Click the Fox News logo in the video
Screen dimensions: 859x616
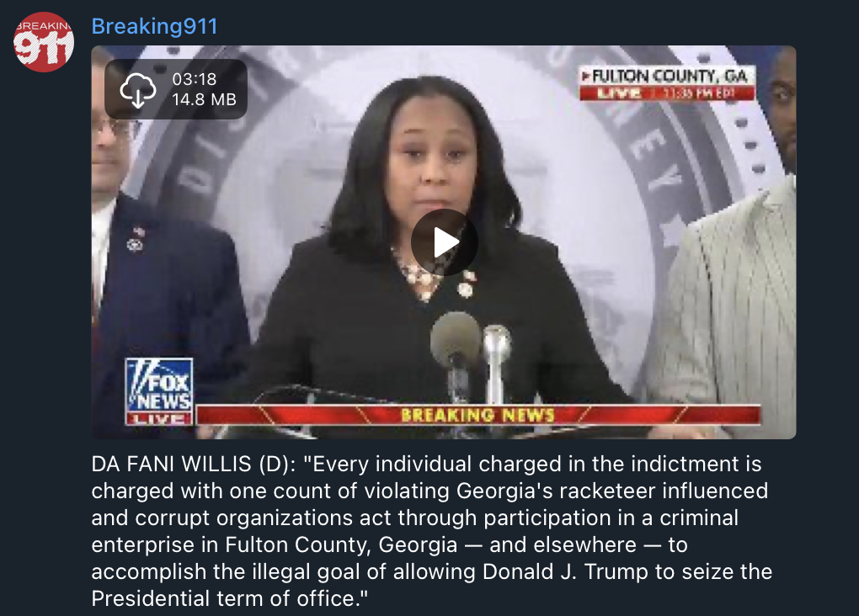point(159,385)
